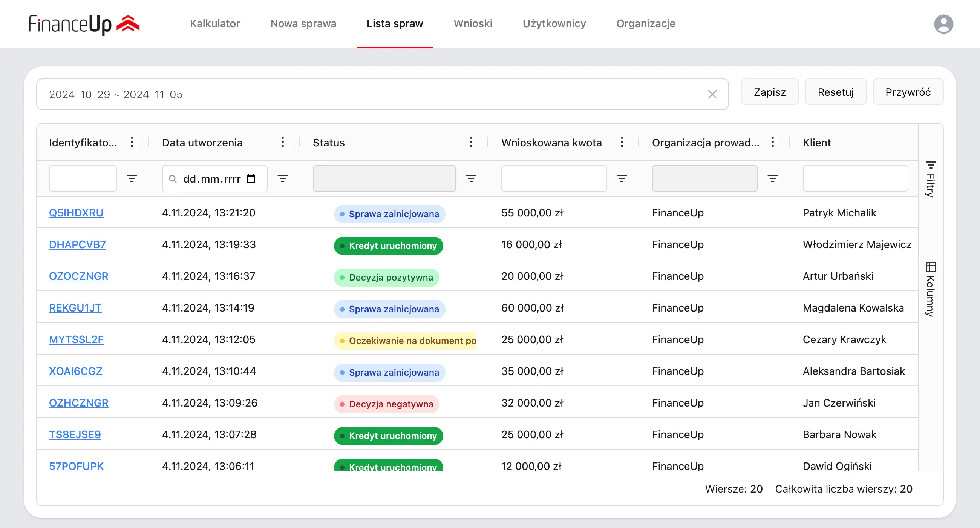Click filter icon beside Wnioskowana kwota filter field
980x528 pixels.
click(x=622, y=178)
